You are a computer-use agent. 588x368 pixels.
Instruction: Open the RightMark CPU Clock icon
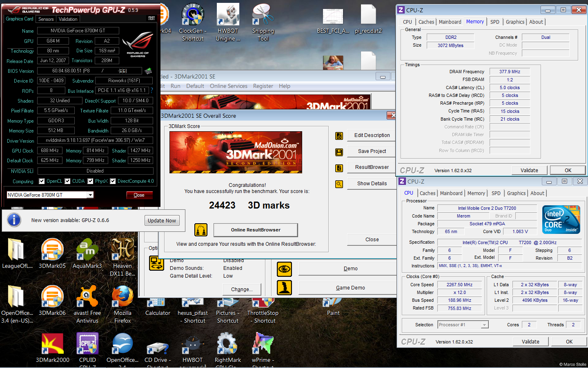coord(227,344)
